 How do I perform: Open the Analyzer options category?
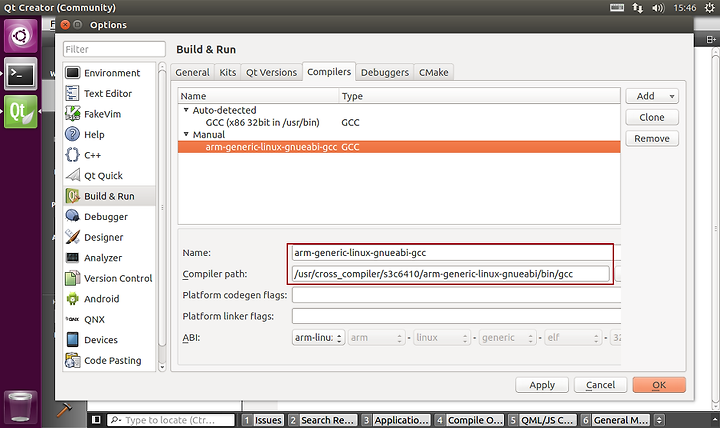click(109, 258)
